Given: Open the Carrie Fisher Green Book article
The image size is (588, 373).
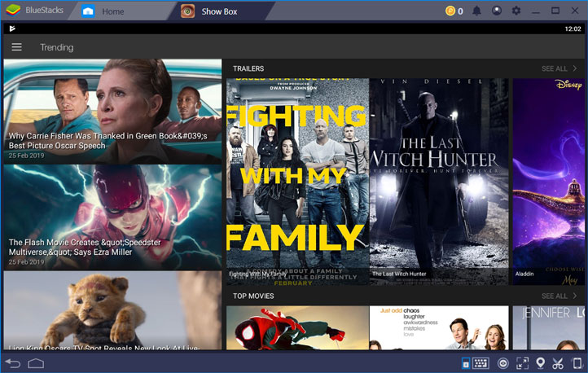Looking at the screenshot, I should tap(112, 112).
